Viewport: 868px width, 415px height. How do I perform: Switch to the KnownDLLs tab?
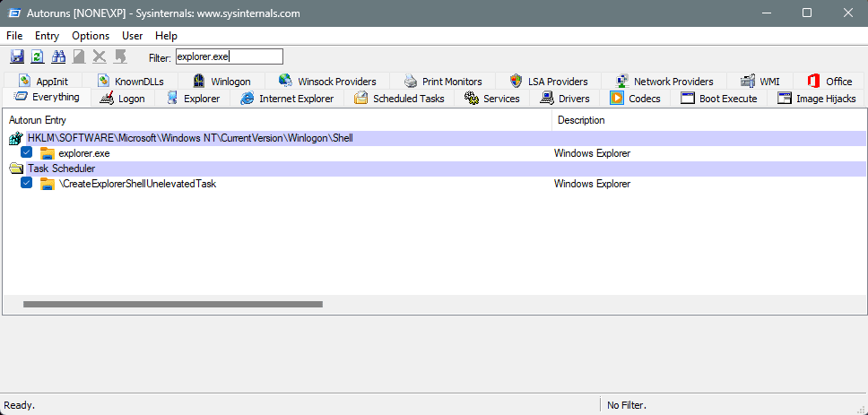(130, 82)
